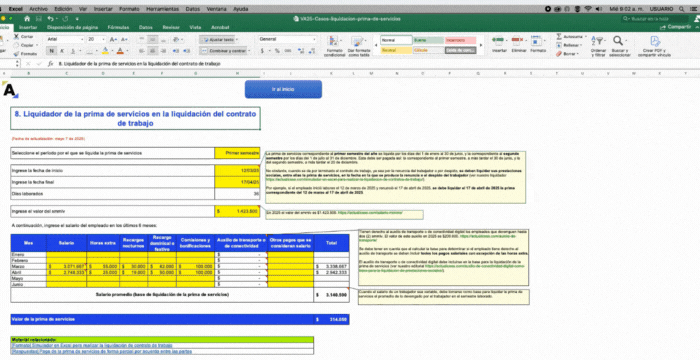
Task: Open the borders dropdown arrow
Action: (x=97, y=51)
